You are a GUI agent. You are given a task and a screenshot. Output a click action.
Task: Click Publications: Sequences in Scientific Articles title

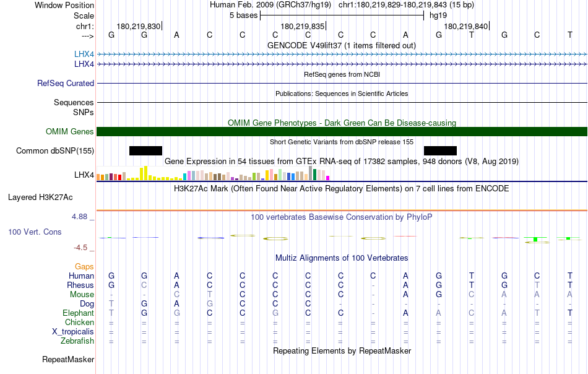pos(342,94)
